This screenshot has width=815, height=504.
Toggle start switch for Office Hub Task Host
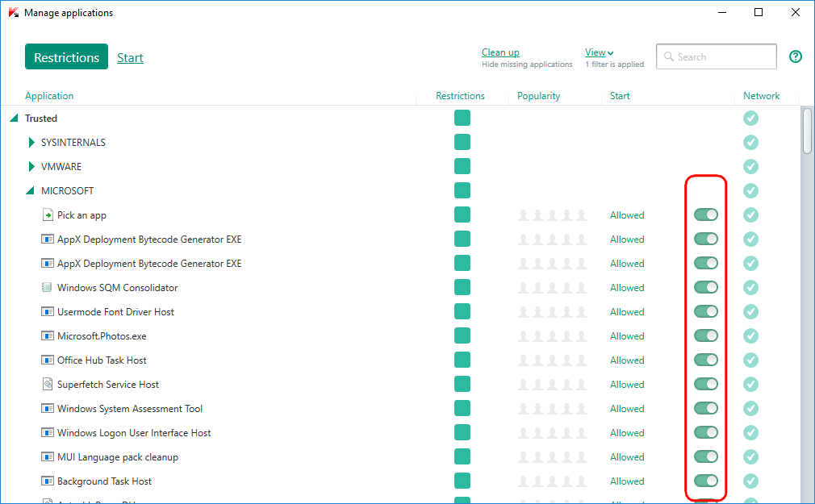click(706, 360)
